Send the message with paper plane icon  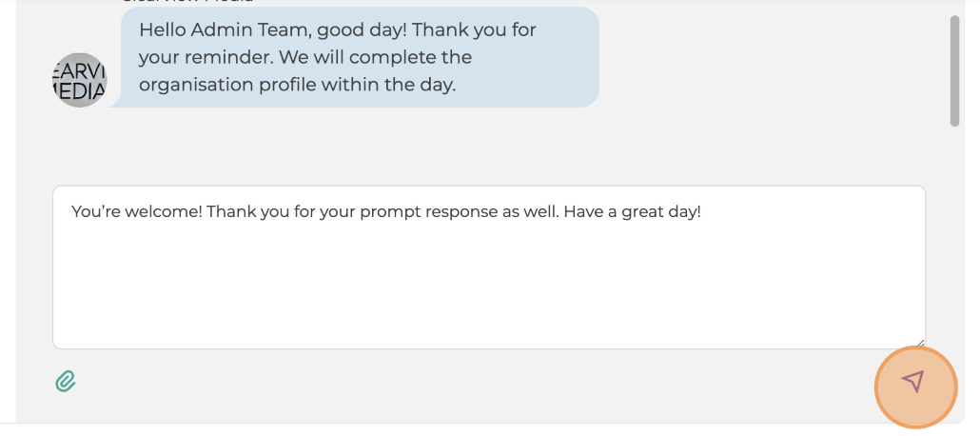pyautogui.click(x=915, y=386)
